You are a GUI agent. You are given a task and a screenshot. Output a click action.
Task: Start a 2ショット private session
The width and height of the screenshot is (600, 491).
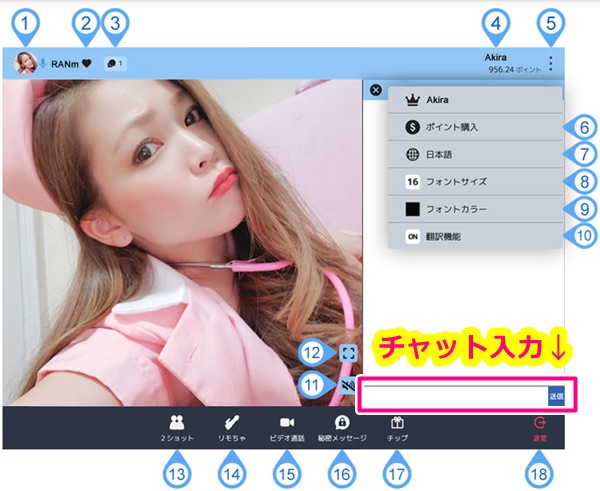(x=177, y=428)
